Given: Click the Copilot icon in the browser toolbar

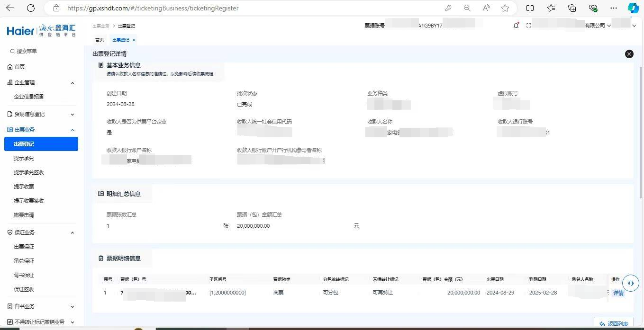Looking at the screenshot, I should (x=633, y=8).
